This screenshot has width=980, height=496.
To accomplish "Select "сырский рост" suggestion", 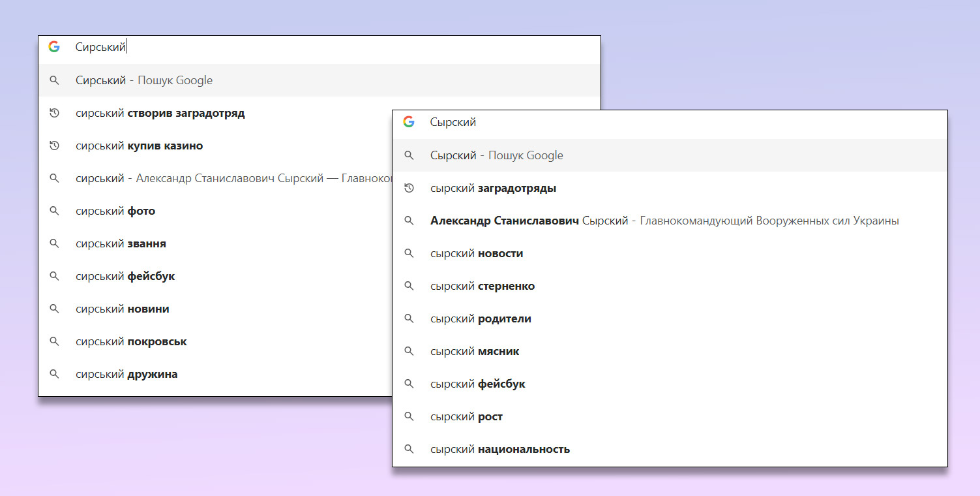I will 466,416.
